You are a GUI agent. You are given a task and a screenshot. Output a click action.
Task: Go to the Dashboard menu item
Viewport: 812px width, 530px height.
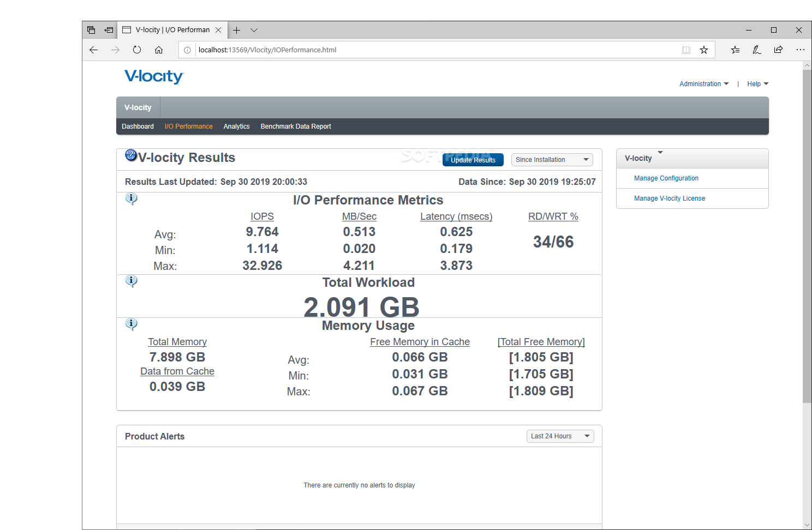(138, 127)
